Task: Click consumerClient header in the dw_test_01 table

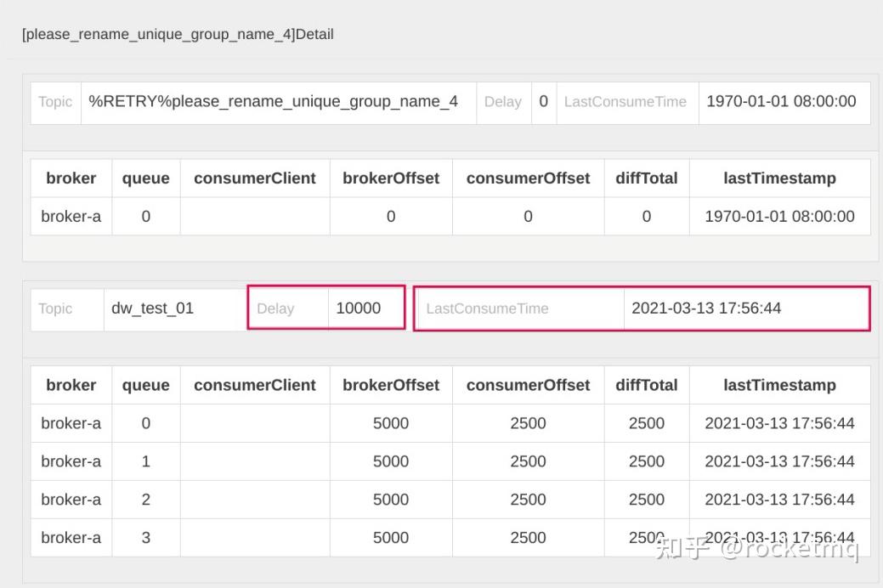Action: (x=255, y=385)
